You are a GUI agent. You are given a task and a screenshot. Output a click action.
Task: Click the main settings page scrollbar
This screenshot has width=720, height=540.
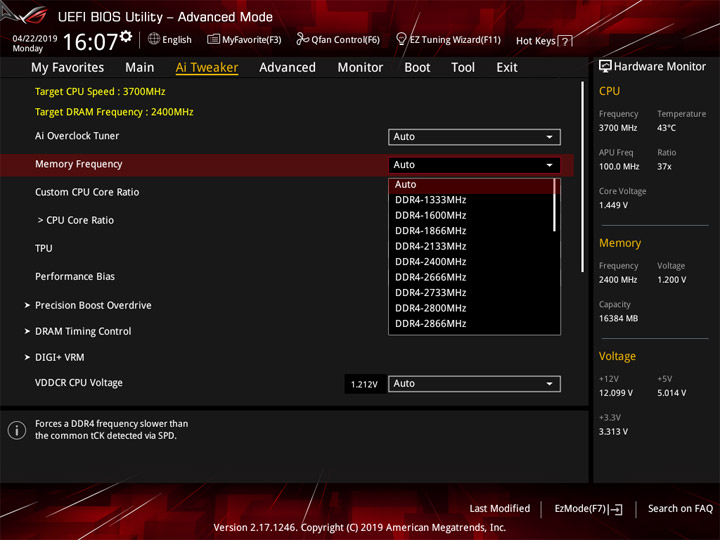(x=583, y=177)
